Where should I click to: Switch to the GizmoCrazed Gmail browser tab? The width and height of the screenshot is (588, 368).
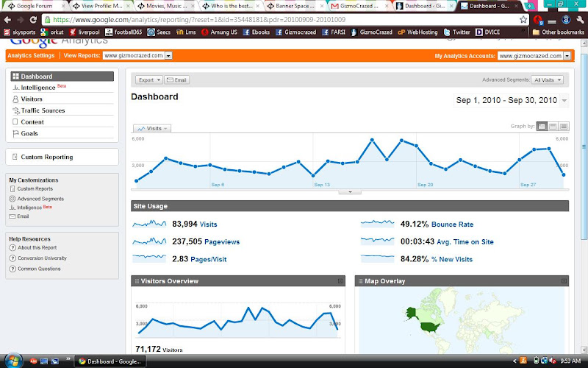[359, 6]
